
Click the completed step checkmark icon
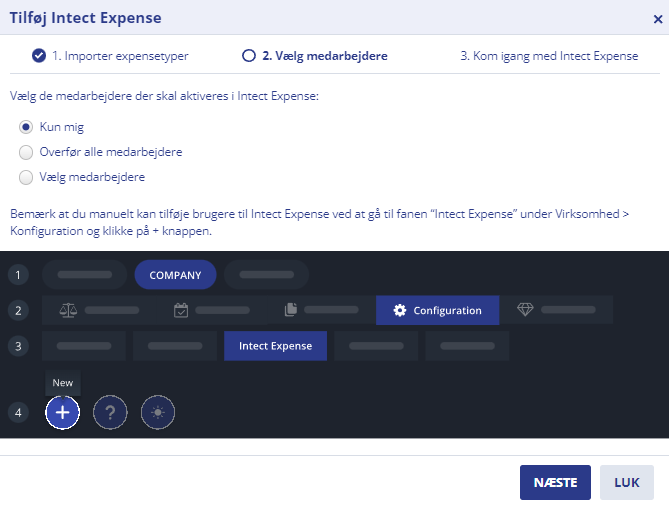click(39, 56)
